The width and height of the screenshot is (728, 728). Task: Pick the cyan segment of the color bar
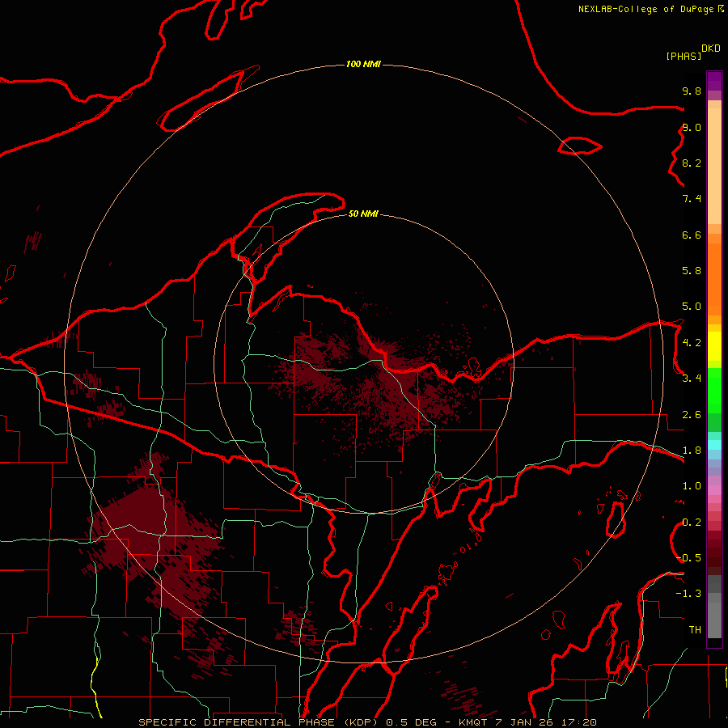pos(714,445)
